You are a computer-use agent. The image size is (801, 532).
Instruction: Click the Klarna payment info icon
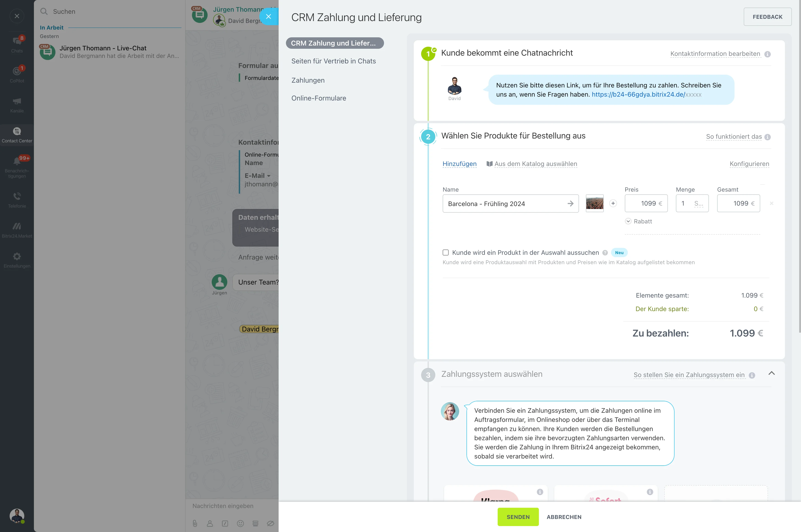pos(540,492)
